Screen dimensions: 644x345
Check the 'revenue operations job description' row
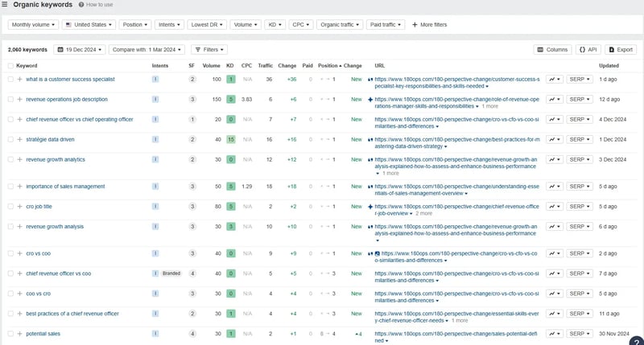pos(10,99)
